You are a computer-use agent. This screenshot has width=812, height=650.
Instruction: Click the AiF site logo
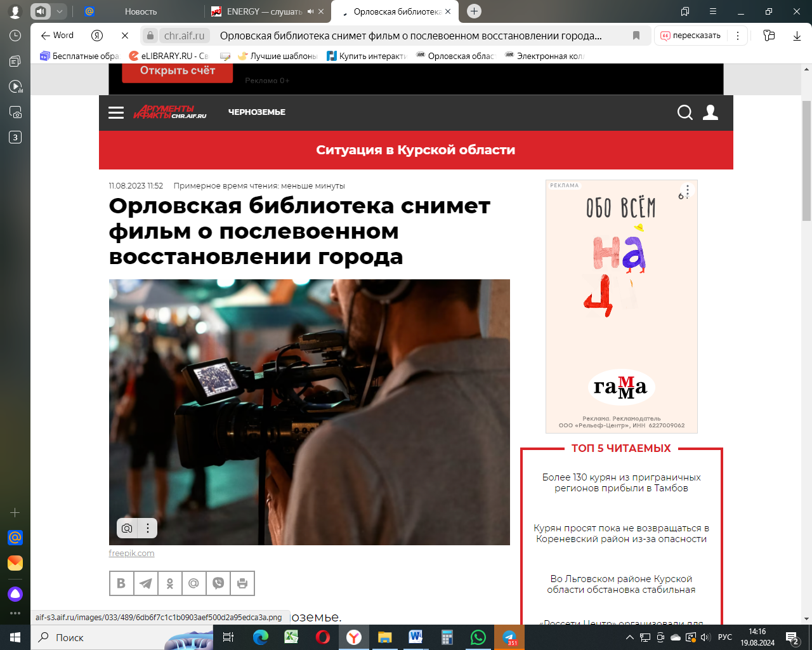tap(170, 112)
